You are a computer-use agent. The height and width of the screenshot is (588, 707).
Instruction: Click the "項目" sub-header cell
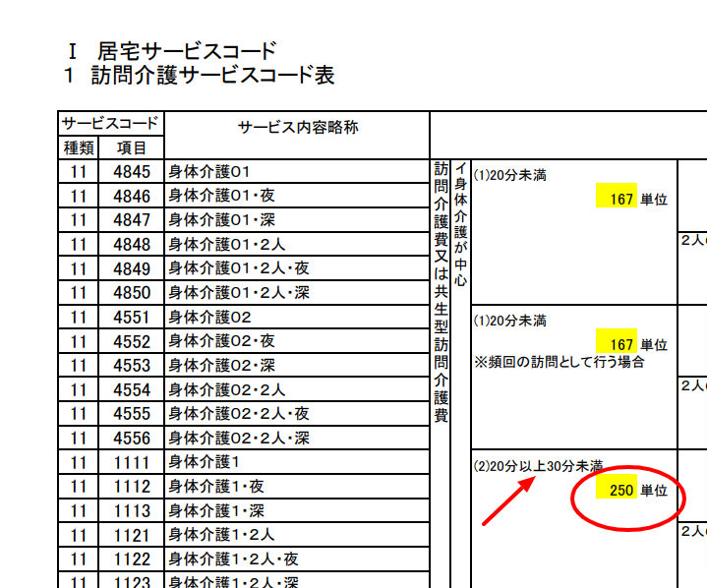[132, 147]
